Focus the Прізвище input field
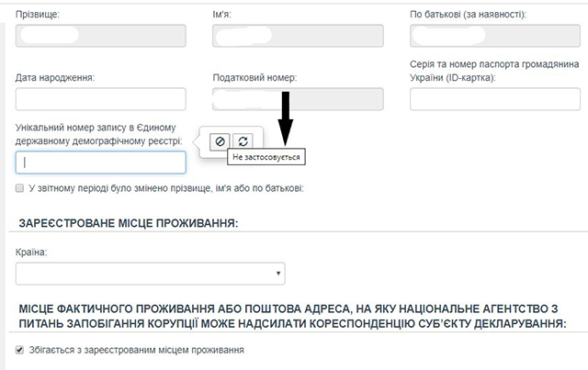This screenshot has width=588, height=370. (x=101, y=36)
